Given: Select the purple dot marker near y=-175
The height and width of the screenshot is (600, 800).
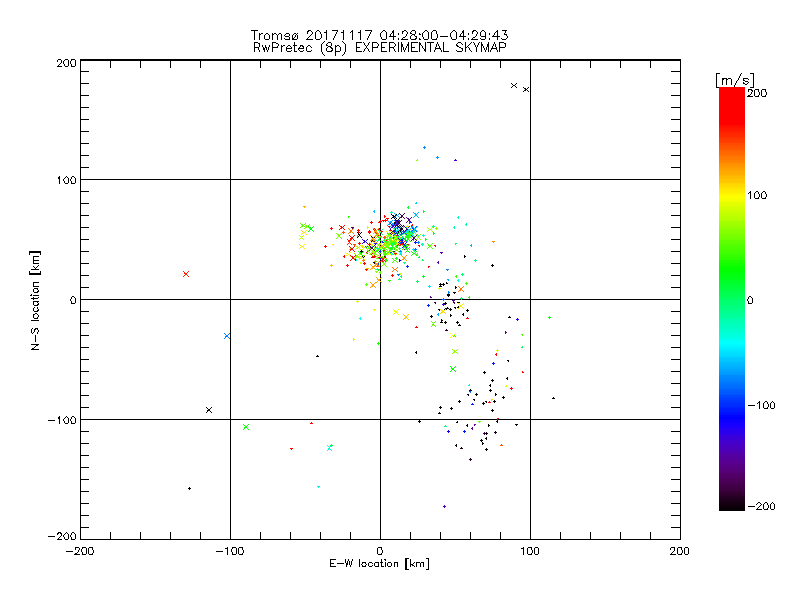Looking at the screenshot, I should coord(444,507).
